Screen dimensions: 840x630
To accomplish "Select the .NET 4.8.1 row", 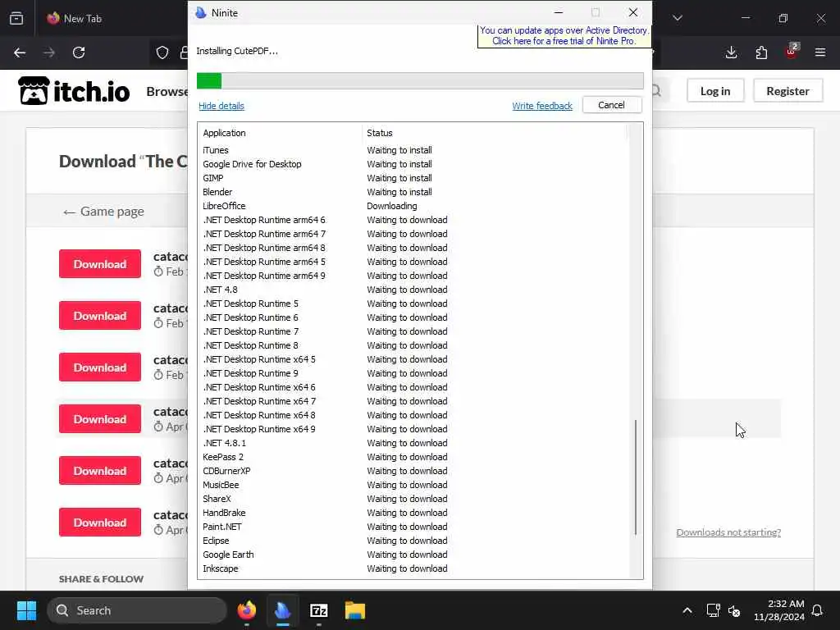I will [413, 443].
